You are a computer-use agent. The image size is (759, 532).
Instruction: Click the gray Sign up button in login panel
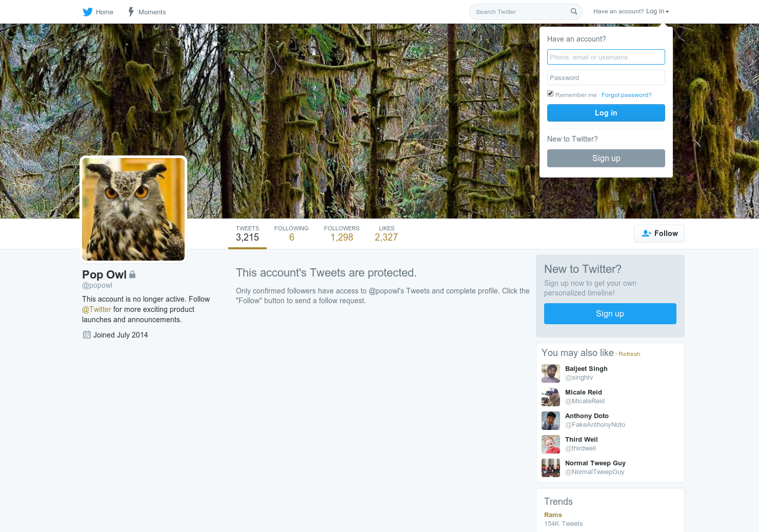[606, 158]
